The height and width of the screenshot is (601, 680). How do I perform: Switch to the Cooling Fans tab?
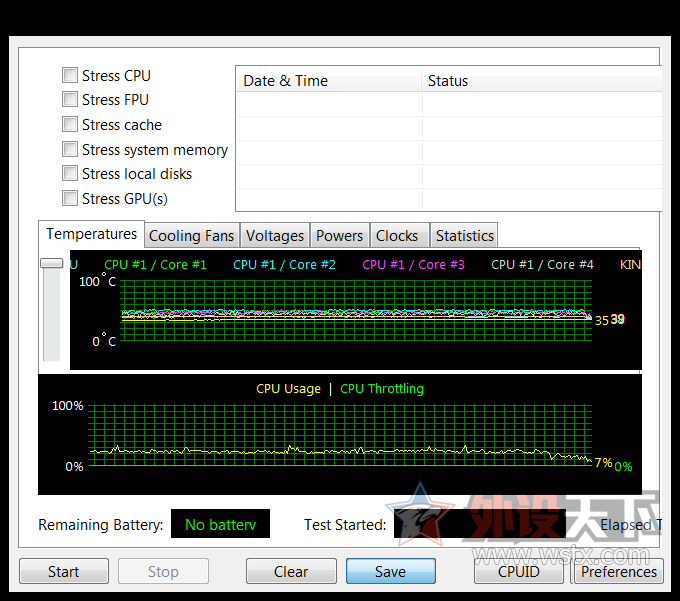pos(192,235)
